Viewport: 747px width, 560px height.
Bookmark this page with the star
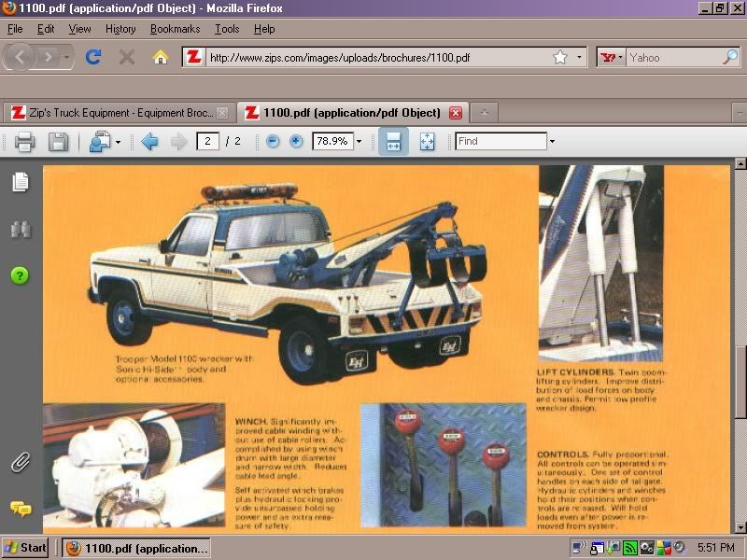[x=560, y=57]
